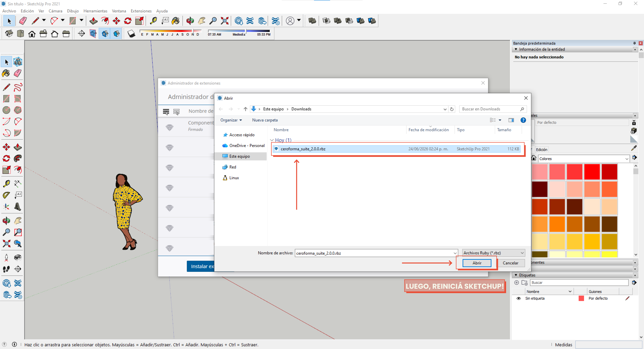
Task: Select the Tape Measure tool
Action: (153, 21)
